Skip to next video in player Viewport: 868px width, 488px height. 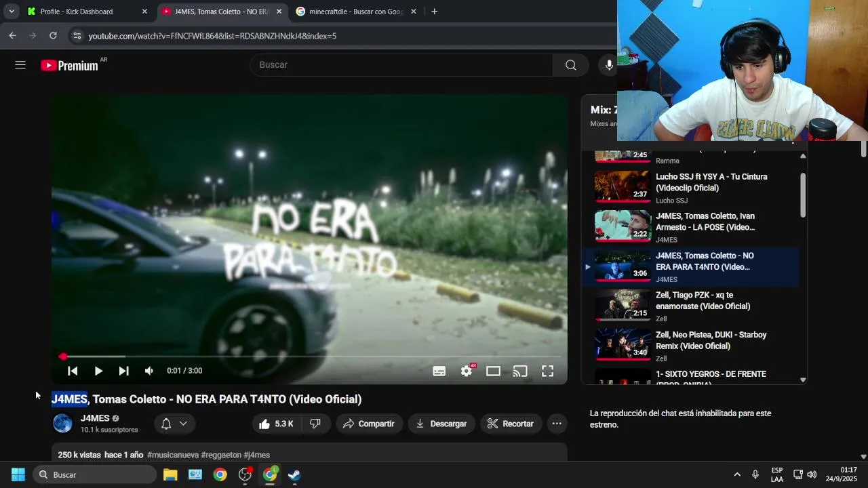(x=123, y=371)
